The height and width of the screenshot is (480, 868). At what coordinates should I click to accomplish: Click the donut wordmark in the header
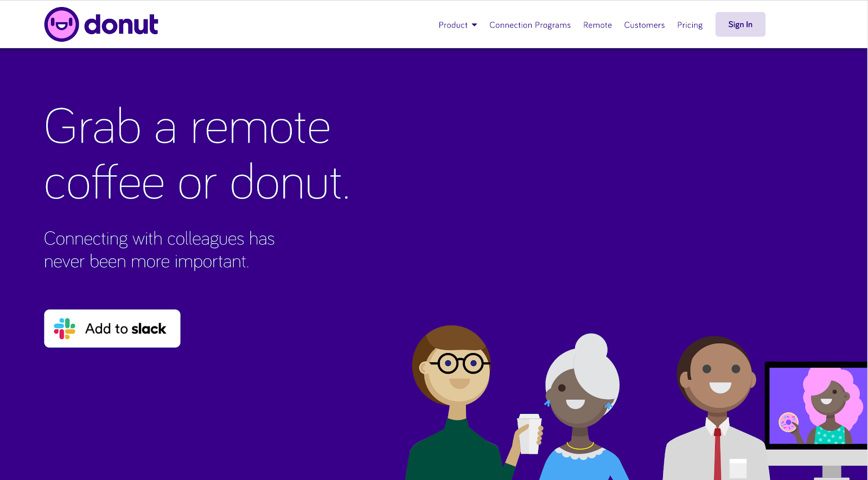coord(121,25)
